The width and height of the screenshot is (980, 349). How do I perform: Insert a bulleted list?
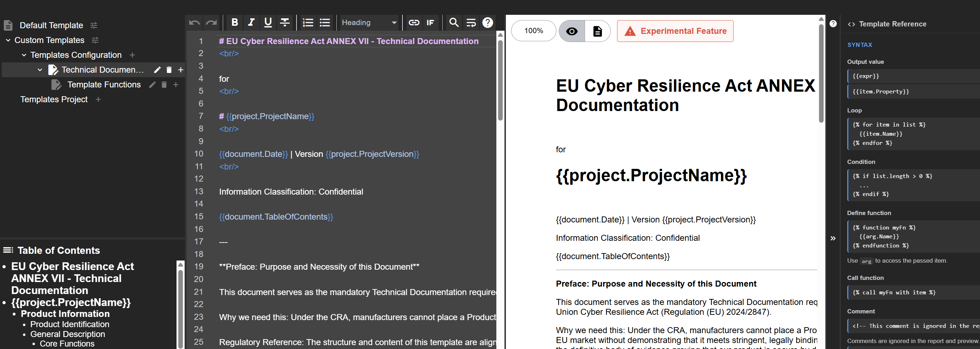coord(324,23)
